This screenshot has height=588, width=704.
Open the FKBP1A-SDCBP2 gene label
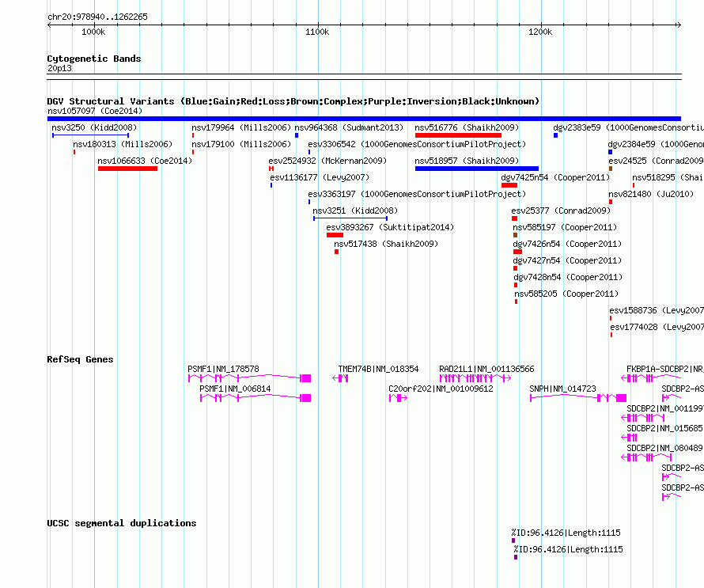(x=665, y=369)
